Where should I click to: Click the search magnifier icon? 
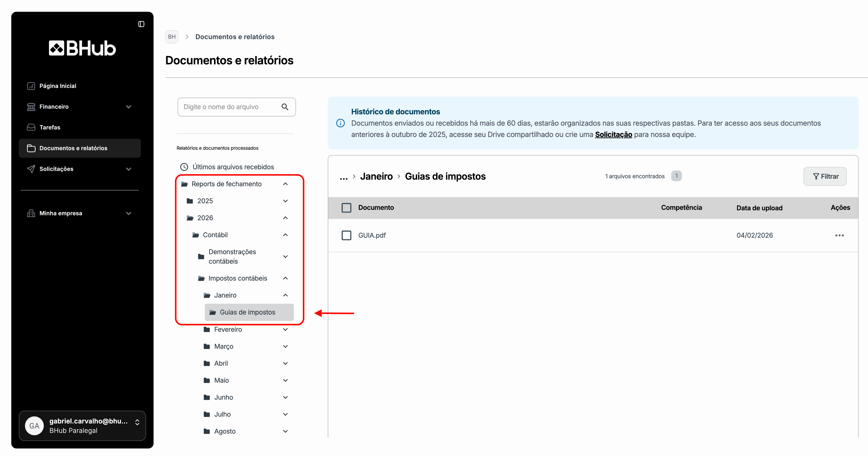285,107
